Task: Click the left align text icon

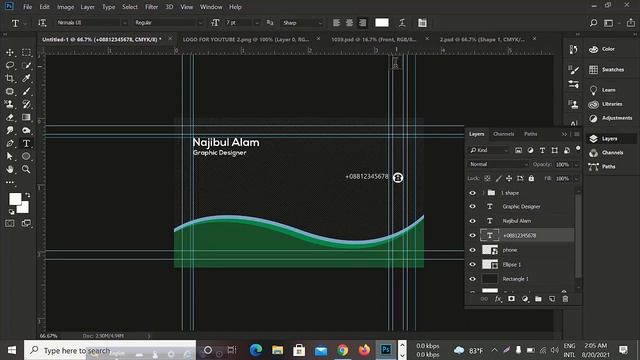Action: pos(336,23)
